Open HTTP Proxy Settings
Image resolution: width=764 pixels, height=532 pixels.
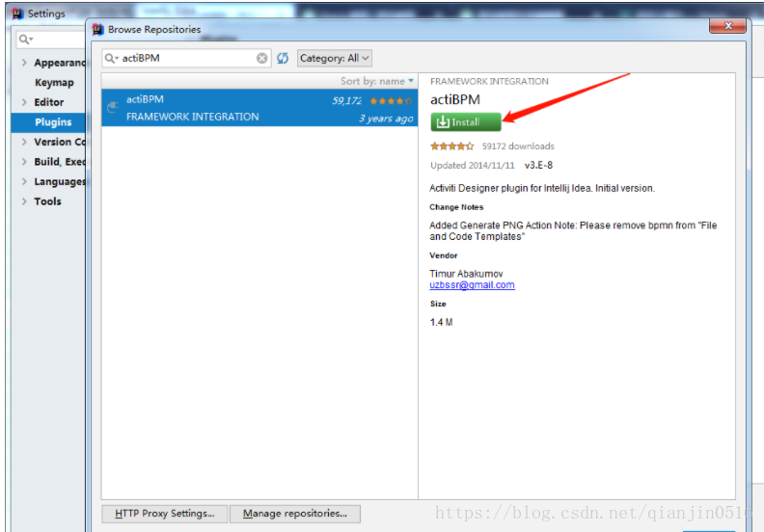(164, 514)
